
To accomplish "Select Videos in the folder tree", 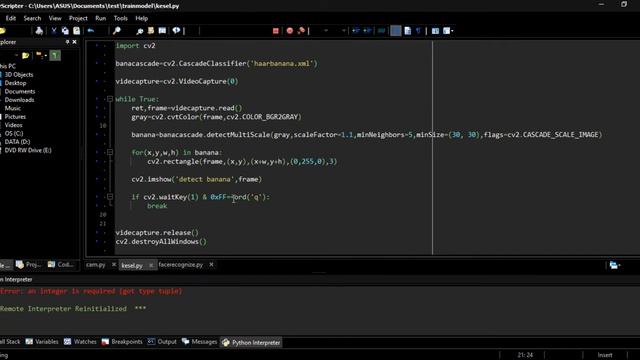I will 13,125.
